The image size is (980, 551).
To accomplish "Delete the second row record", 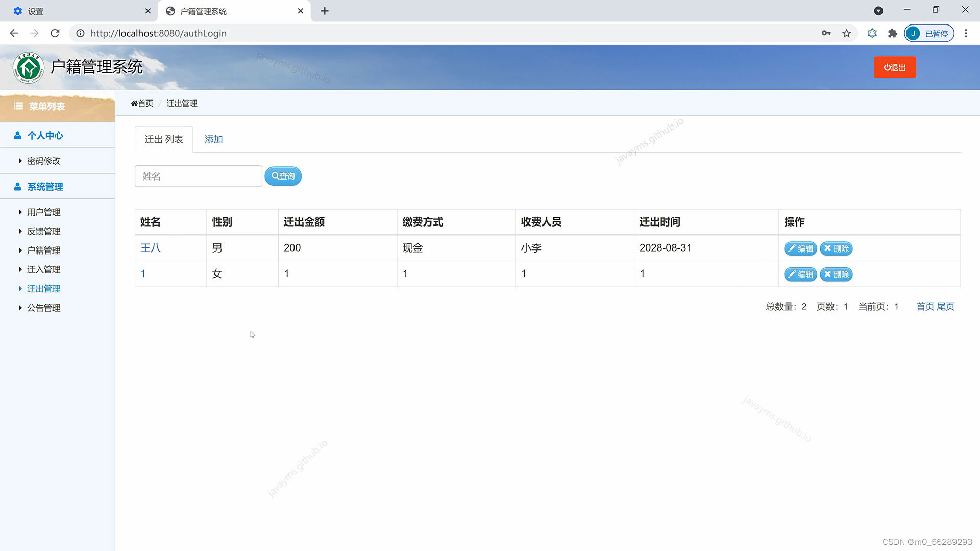I will 836,274.
